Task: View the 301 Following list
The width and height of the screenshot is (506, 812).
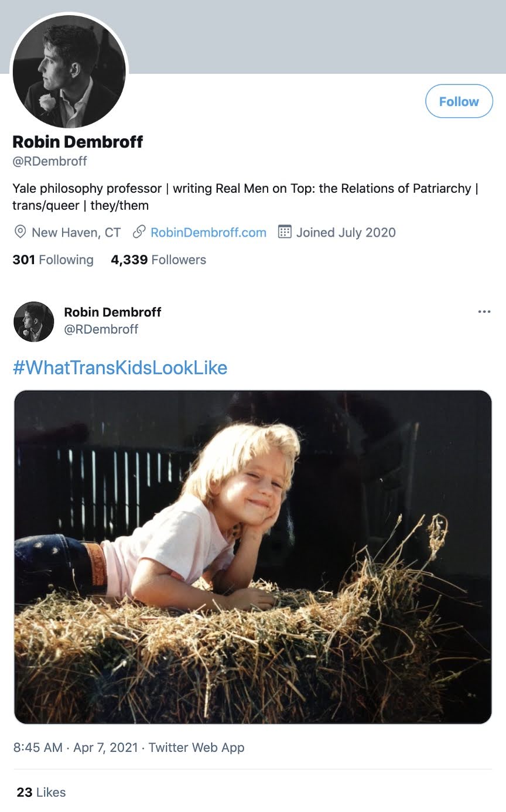Action: tap(53, 260)
